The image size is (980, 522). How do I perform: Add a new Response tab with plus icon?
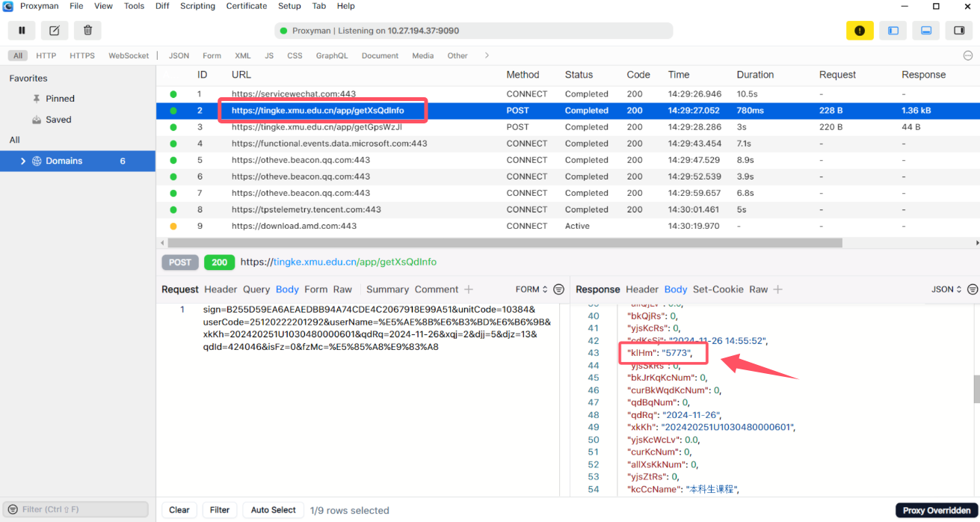[777, 289]
